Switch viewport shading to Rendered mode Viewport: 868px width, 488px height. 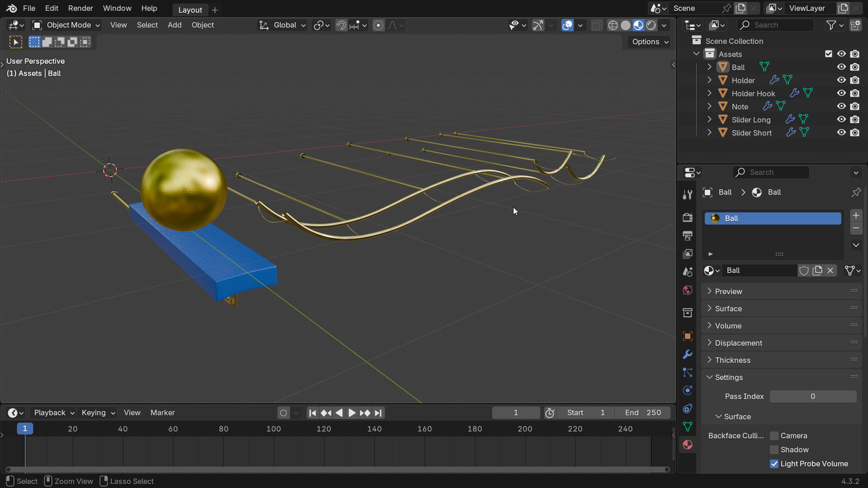652,25
